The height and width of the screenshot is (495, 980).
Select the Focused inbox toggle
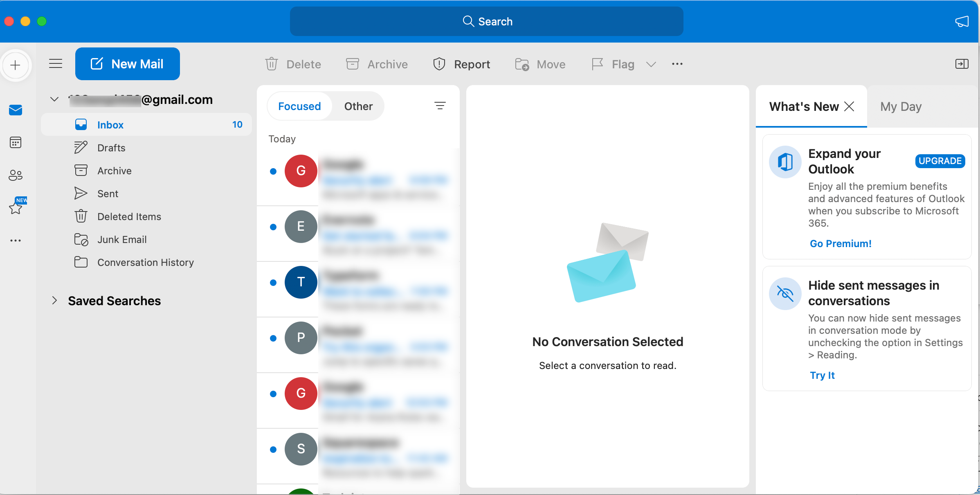pyautogui.click(x=299, y=106)
